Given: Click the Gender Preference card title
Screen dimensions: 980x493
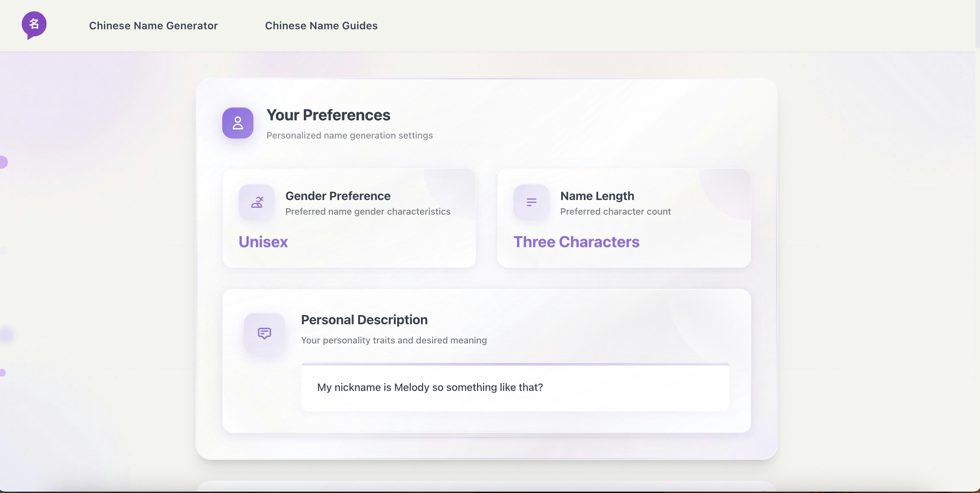Looking at the screenshot, I should (x=338, y=196).
